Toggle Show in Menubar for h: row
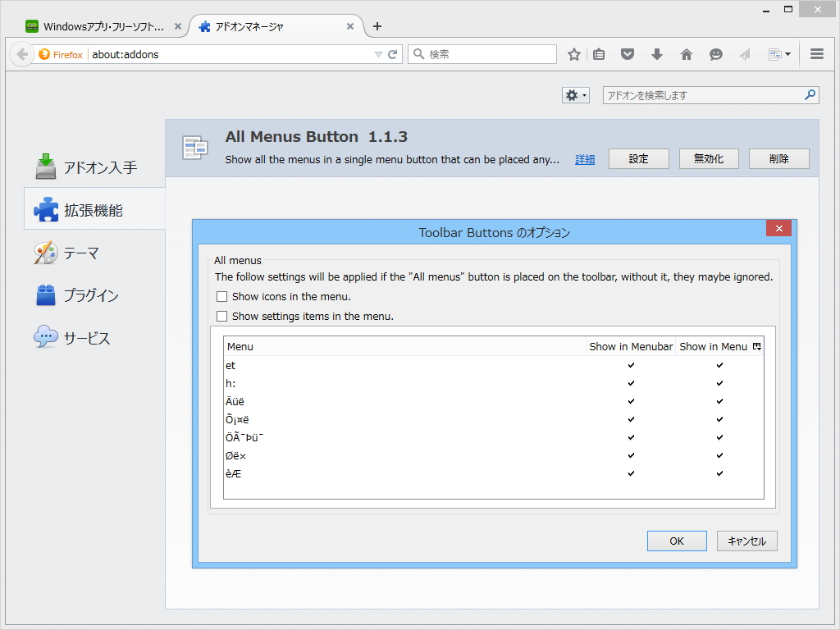Viewport: 840px width, 630px height. [631, 384]
